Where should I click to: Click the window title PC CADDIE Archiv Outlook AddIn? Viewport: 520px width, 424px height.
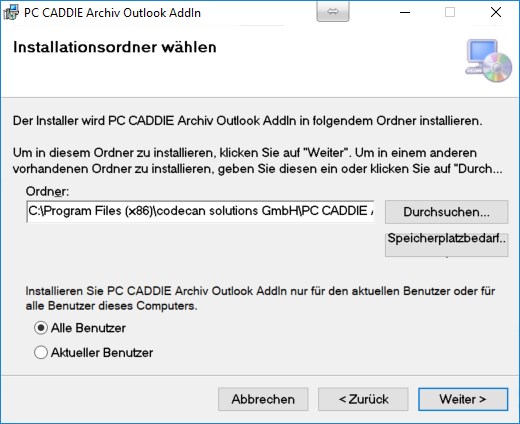coord(112,13)
